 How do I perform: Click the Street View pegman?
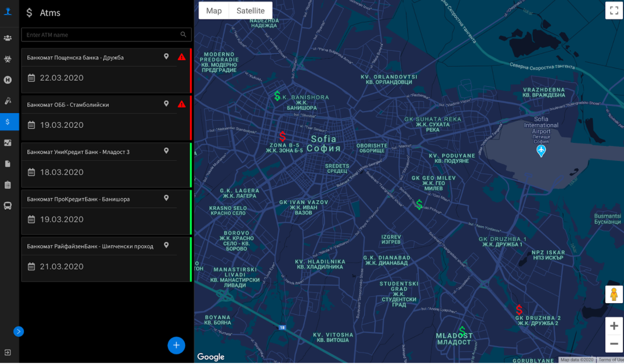point(614,294)
